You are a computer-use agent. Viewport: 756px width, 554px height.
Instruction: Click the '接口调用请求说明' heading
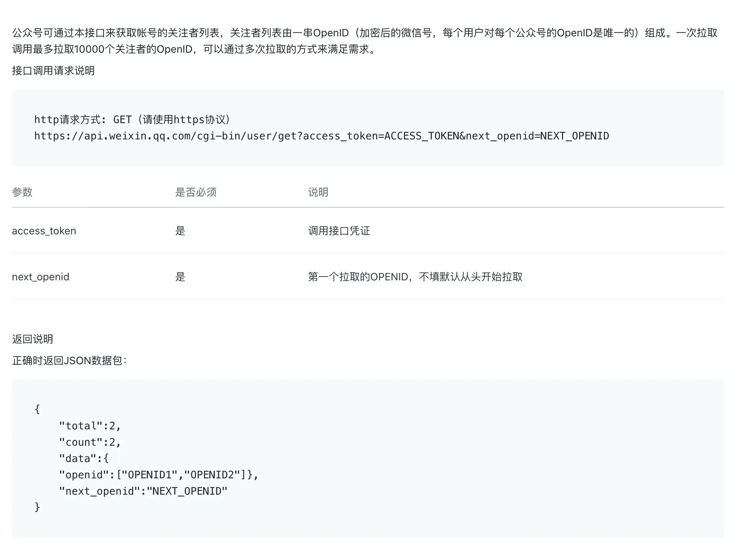53,70
